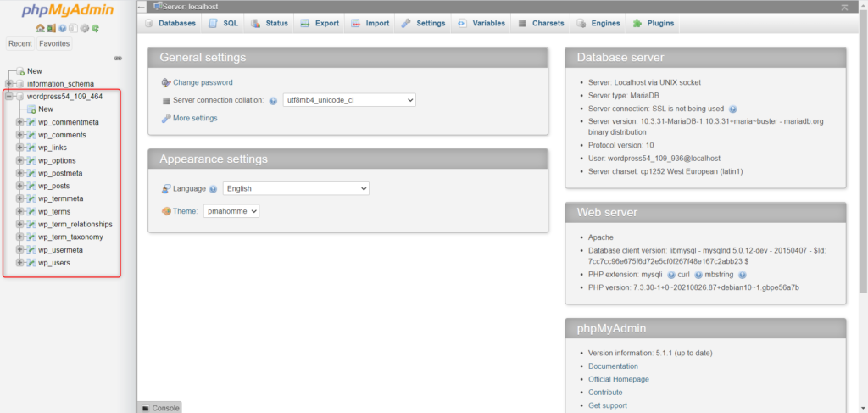Click the information_schema database cylinder icon
The width and height of the screenshot is (868, 413).
(20, 84)
